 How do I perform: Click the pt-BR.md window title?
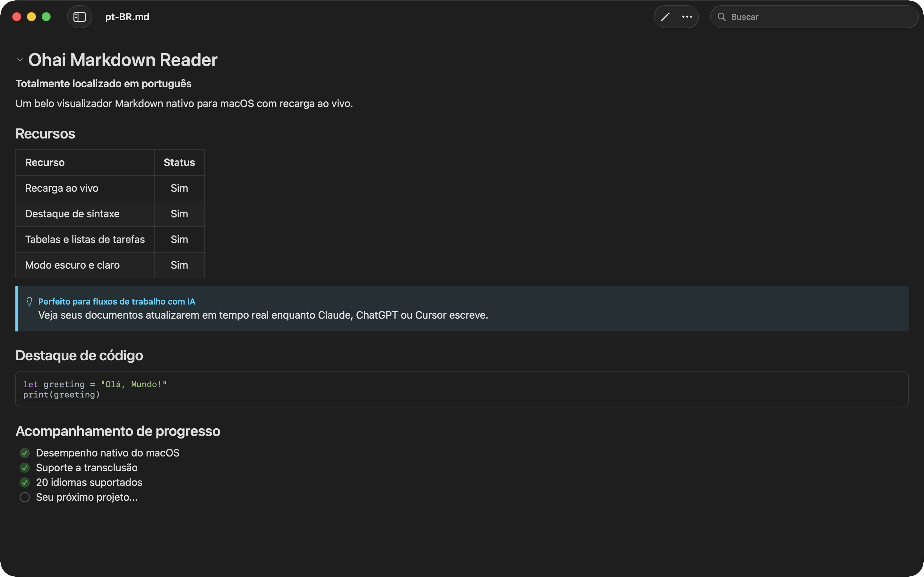pos(127,17)
